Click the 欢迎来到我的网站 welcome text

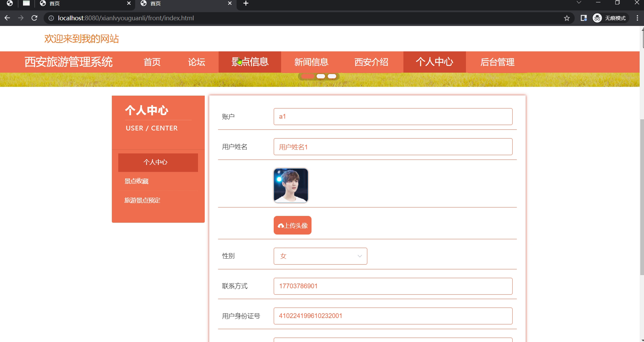pos(81,39)
